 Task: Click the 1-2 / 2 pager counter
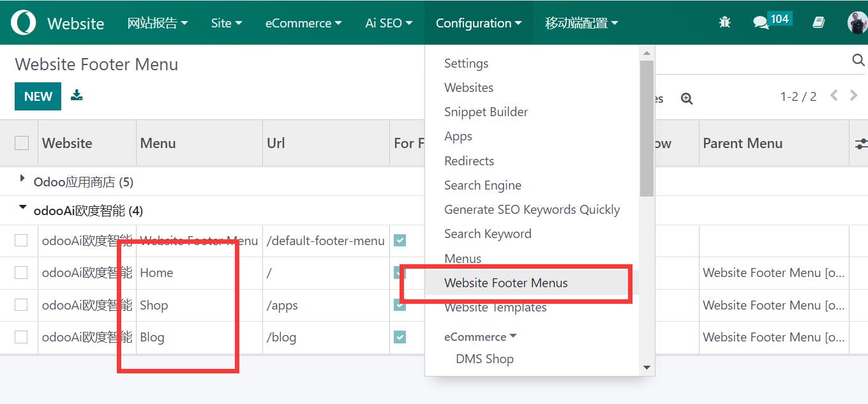[798, 96]
